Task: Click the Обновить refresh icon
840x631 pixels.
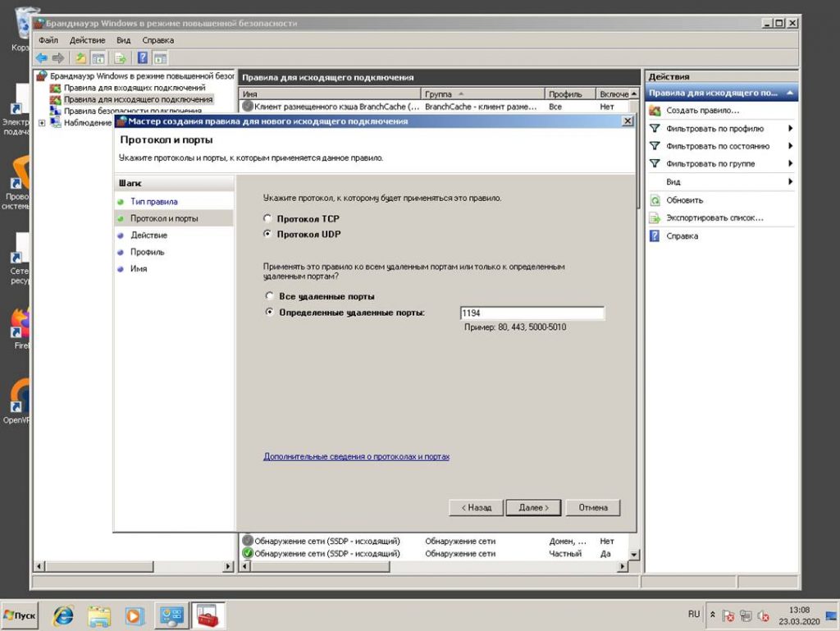Action: pyautogui.click(x=655, y=200)
